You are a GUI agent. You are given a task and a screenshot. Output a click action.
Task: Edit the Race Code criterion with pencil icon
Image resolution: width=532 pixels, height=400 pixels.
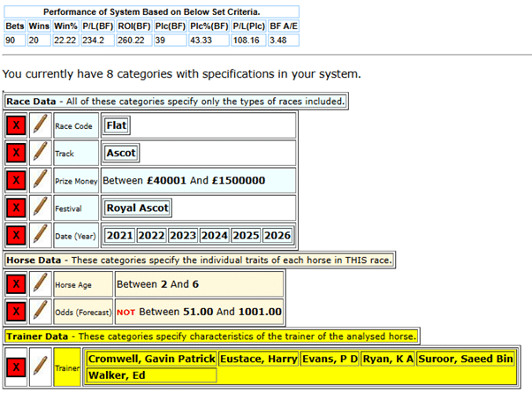click(41, 125)
